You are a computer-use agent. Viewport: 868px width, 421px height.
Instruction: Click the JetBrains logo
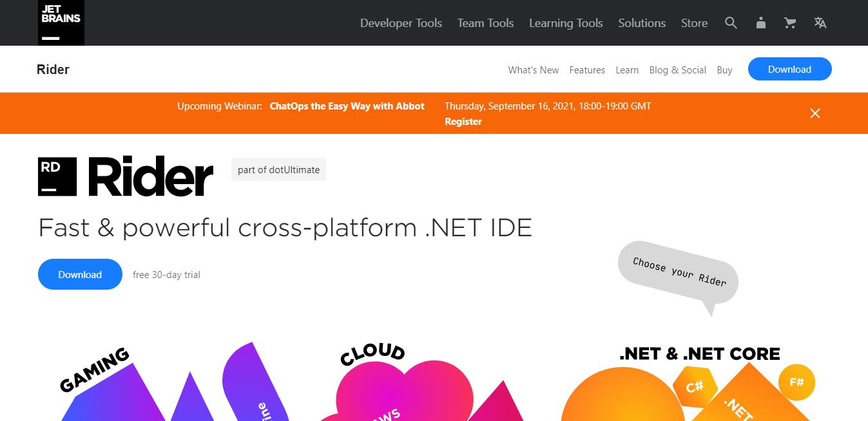(61, 23)
